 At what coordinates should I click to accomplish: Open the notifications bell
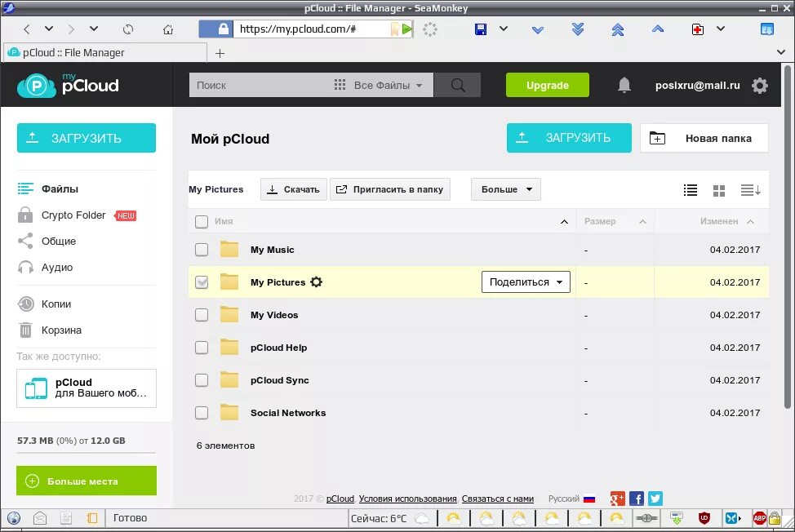point(624,85)
